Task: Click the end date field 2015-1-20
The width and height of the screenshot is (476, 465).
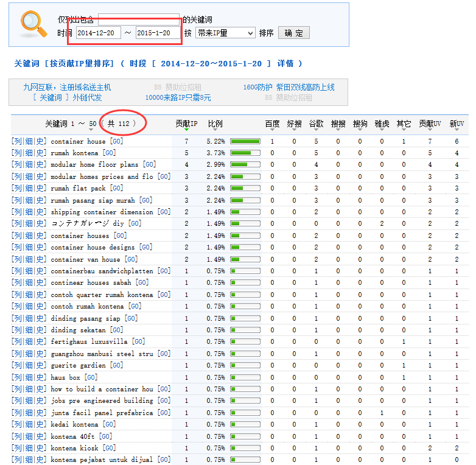Action: (x=158, y=33)
